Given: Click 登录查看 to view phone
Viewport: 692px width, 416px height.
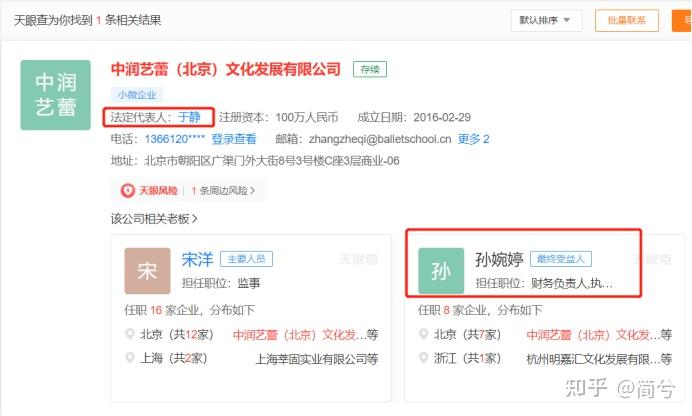Looking at the screenshot, I should 233,139.
